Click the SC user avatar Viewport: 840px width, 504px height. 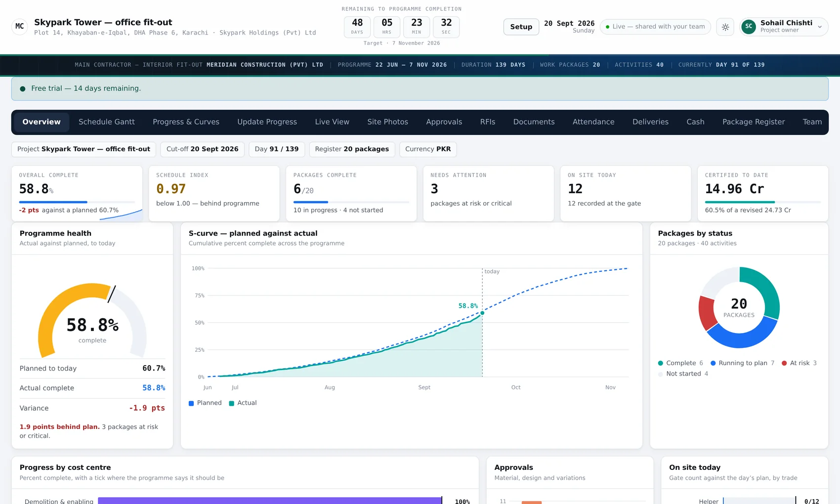(749, 27)
